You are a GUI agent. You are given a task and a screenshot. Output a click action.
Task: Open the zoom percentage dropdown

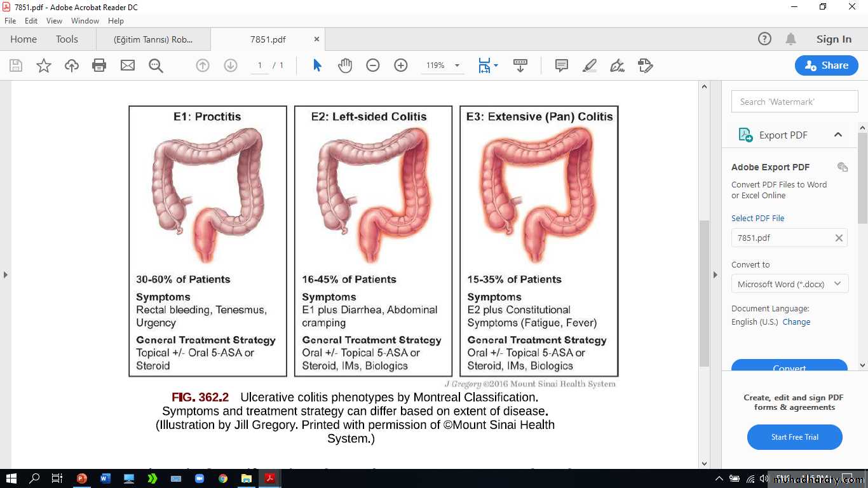(x=457, y=65)
